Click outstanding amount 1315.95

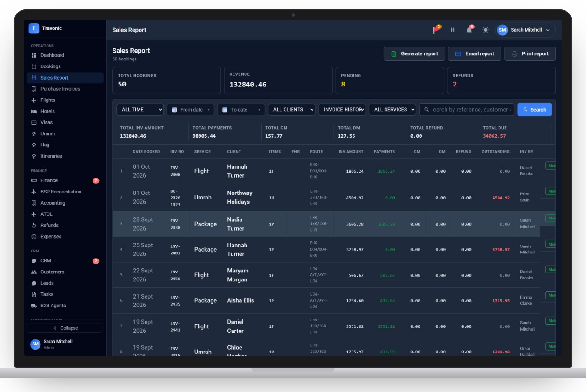click(x=501, y=301)
